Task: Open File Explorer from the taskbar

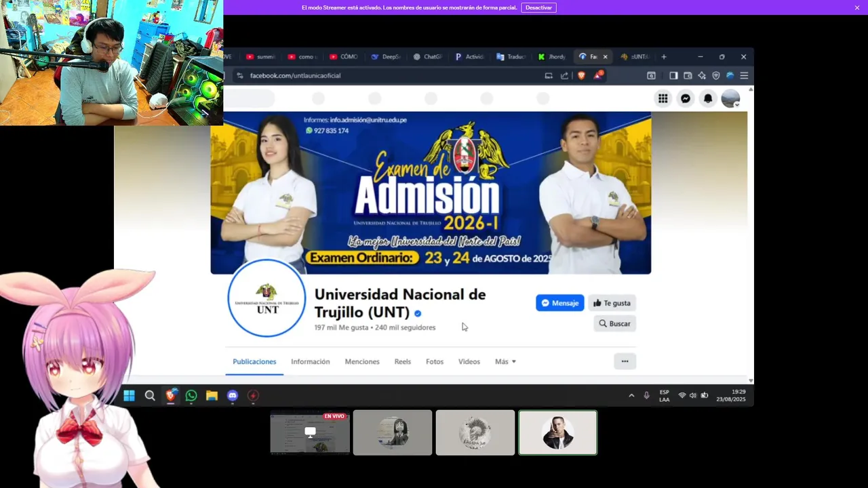Action: pos(212,396)
